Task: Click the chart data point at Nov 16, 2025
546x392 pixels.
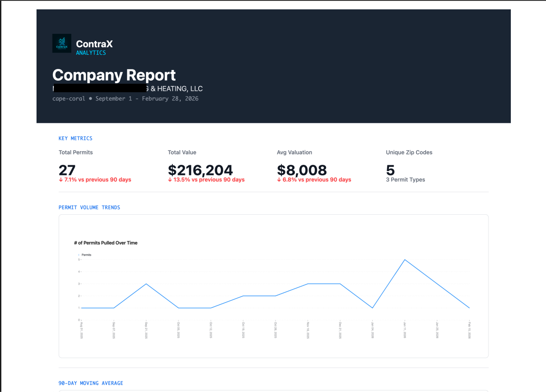Action: tap(308, 284)
